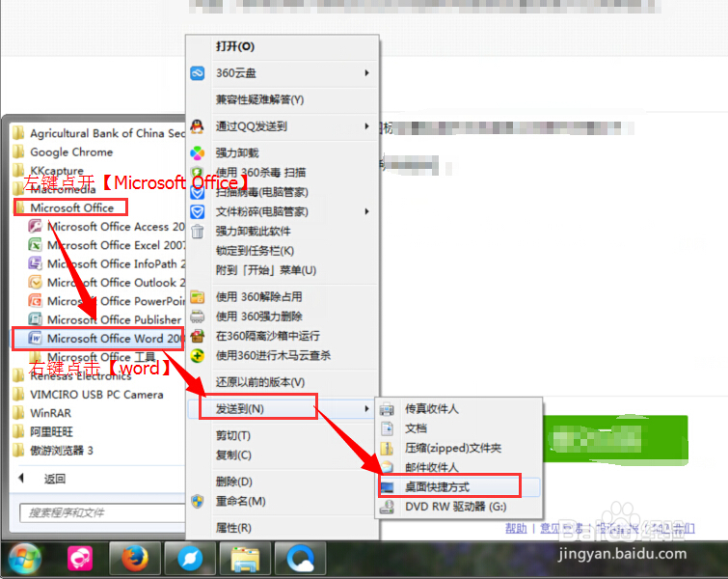
Task: Click the 360云盘 cloud icon
Action: [198, 73]
